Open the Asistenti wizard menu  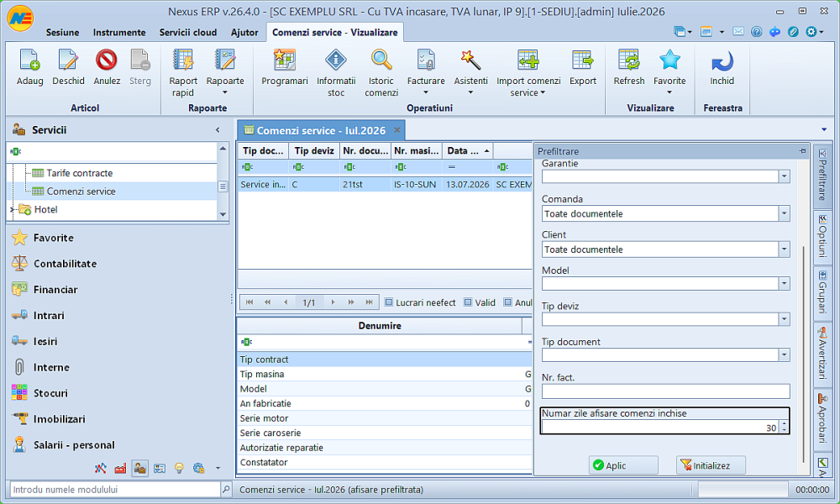click(x=471, y=73)
